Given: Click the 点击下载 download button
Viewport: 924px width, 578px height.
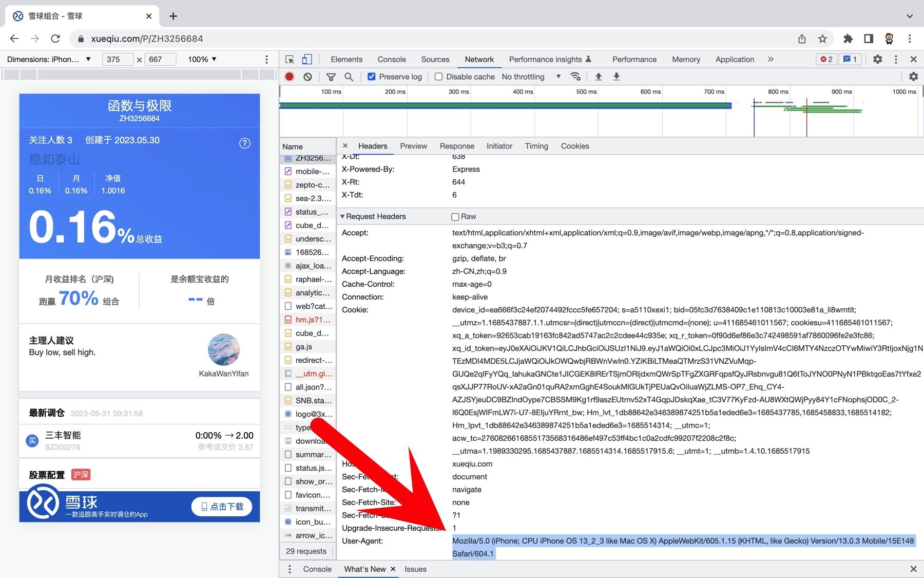Looking at the screenshot, I should [x=222, y=506].
